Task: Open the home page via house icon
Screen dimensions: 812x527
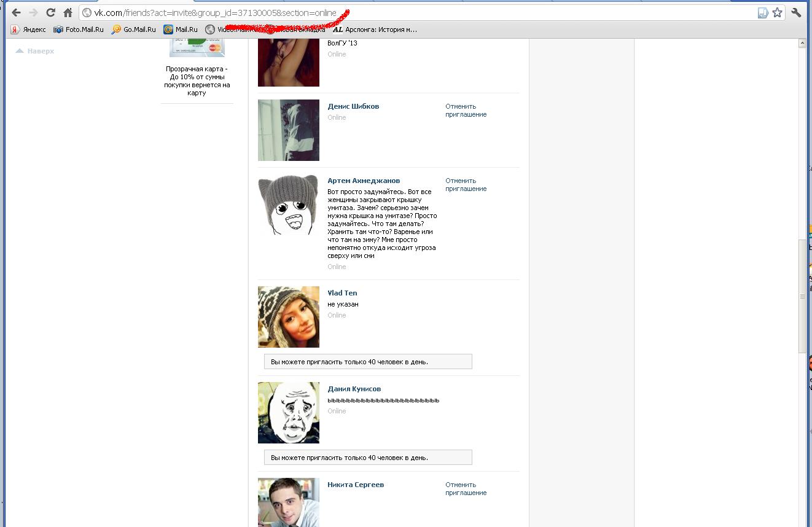Action: 68,12
